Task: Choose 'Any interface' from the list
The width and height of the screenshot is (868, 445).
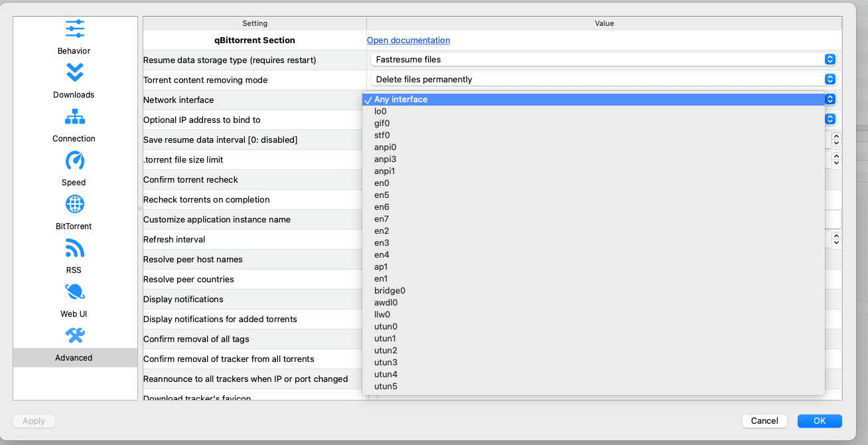Action: pos(593,100)
